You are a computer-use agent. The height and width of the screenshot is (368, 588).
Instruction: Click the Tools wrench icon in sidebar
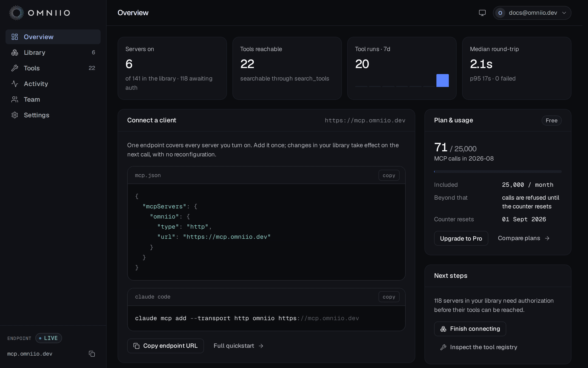[x=14, y=68]
